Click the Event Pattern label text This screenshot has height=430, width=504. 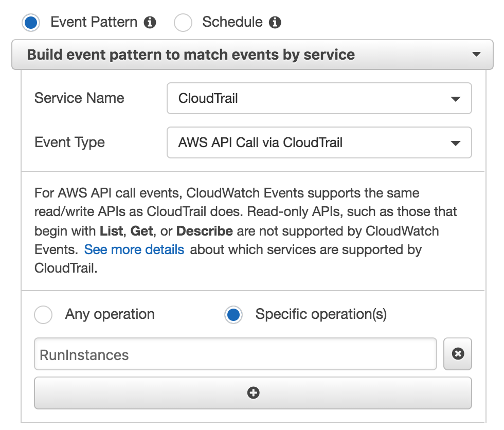[94, 23]
